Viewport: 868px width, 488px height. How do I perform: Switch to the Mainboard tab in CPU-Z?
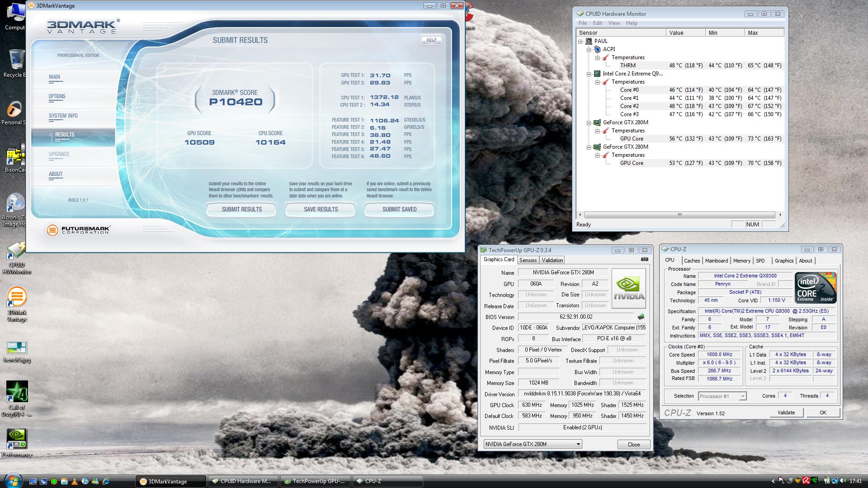pos(717,261)
